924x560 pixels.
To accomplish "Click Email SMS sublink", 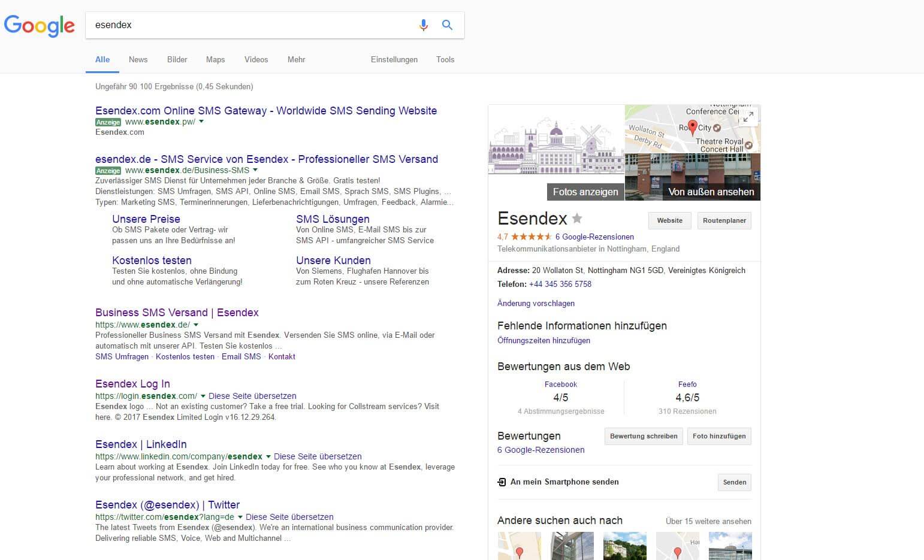I will point(241,356).
